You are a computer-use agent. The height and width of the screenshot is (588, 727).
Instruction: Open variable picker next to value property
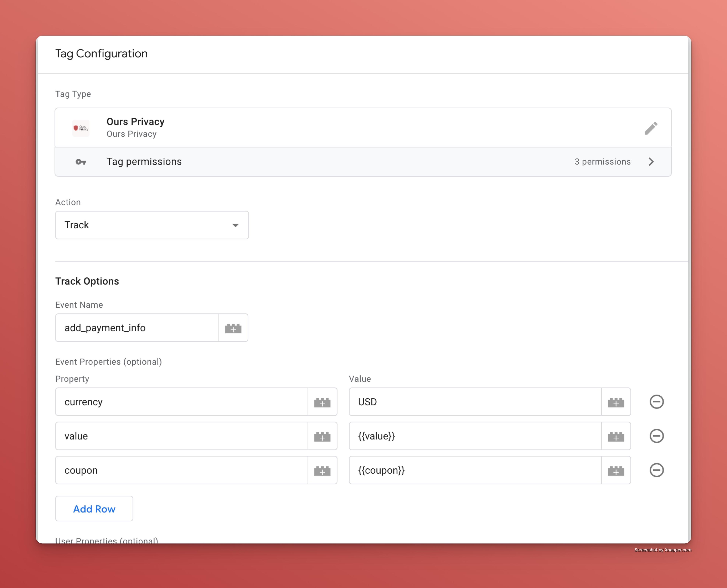(x=322, y=436)
